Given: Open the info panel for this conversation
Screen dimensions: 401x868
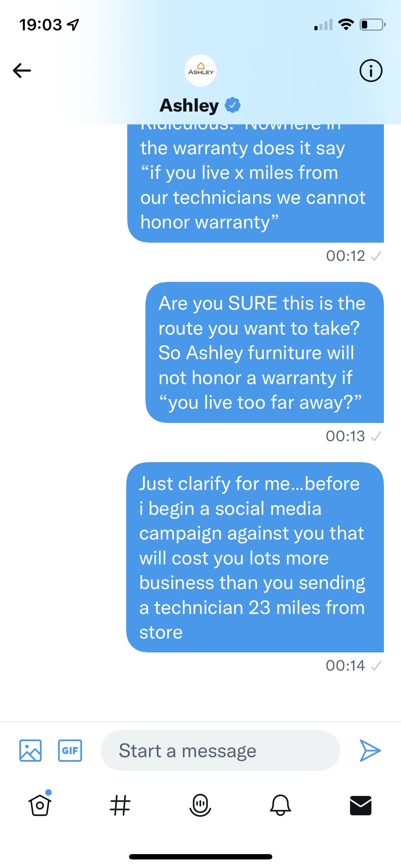Looking at the screenshot, I should pyautogui.click(x=371, y=70).
